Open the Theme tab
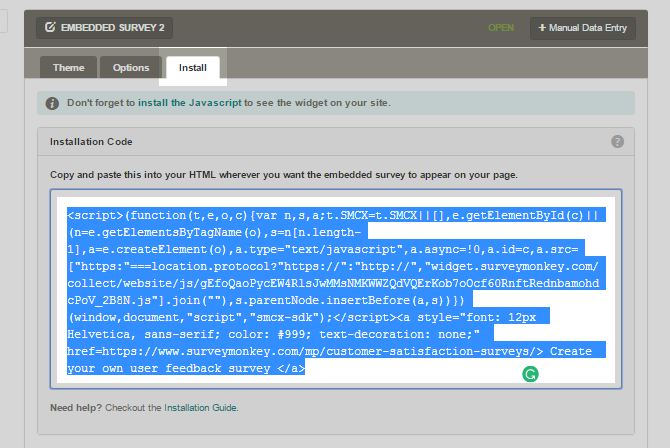Screen dimensions: 670x448 point(68,68)
